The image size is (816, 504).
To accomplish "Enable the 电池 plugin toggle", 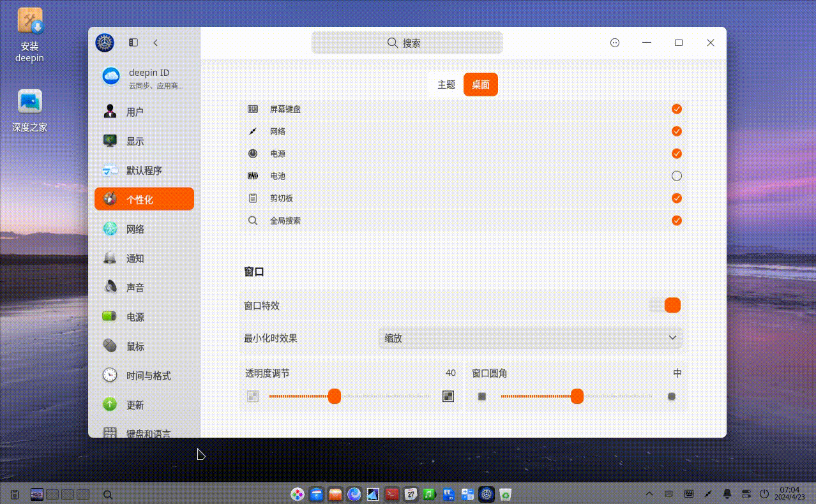I will pyautogui.click(x=676, y=175).
